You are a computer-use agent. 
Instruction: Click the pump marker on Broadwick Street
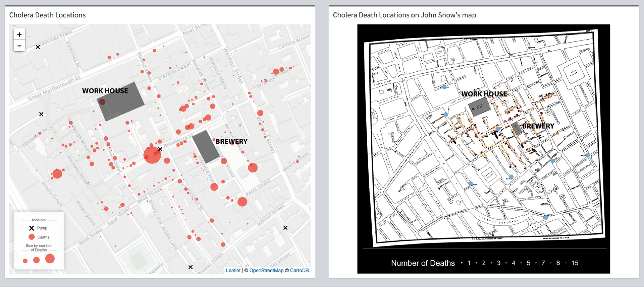click(x=160, y=149)
